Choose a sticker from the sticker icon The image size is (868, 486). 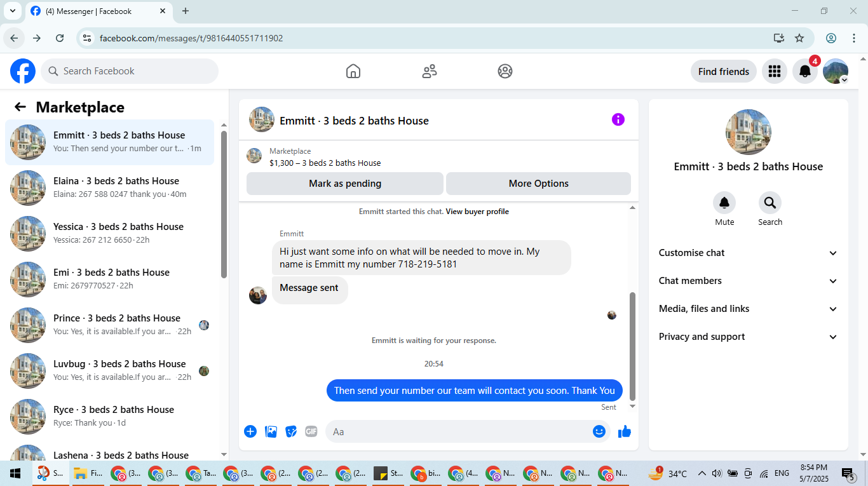click(291, 431)
